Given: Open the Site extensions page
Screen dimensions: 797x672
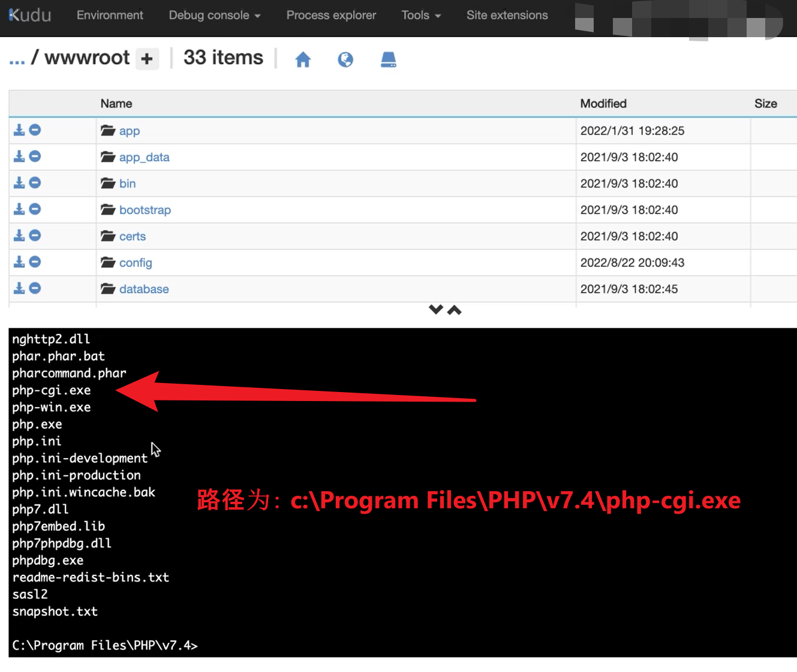Looking at the screenshot, I should coord(507,16).
